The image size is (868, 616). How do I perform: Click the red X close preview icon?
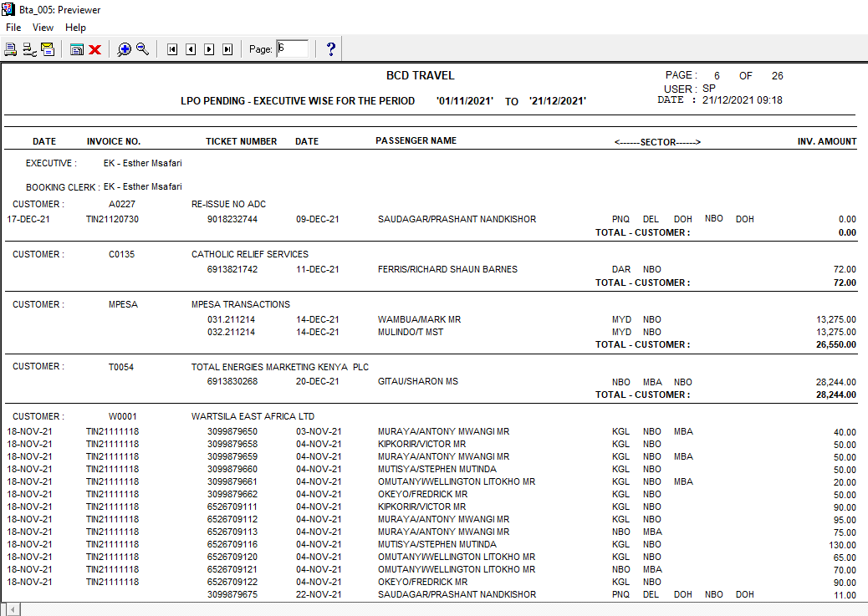click(x=95, y=50)
